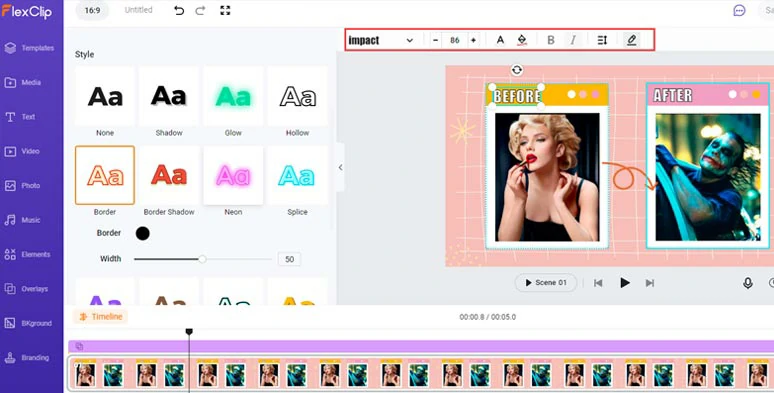Image resolution: width=774 pixels, height=393 pixels.
Task: Click the Elements sidebar icon
Action: click(10, 255)
